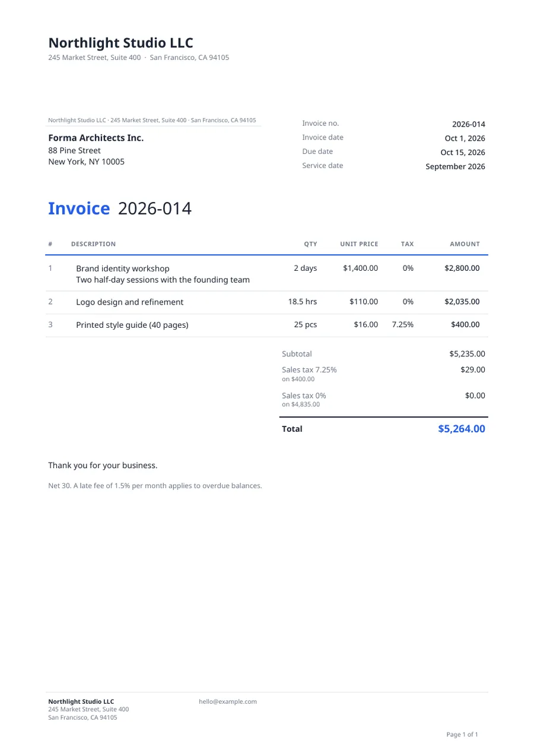Click the $16.00 unit price

pos(365,325)
